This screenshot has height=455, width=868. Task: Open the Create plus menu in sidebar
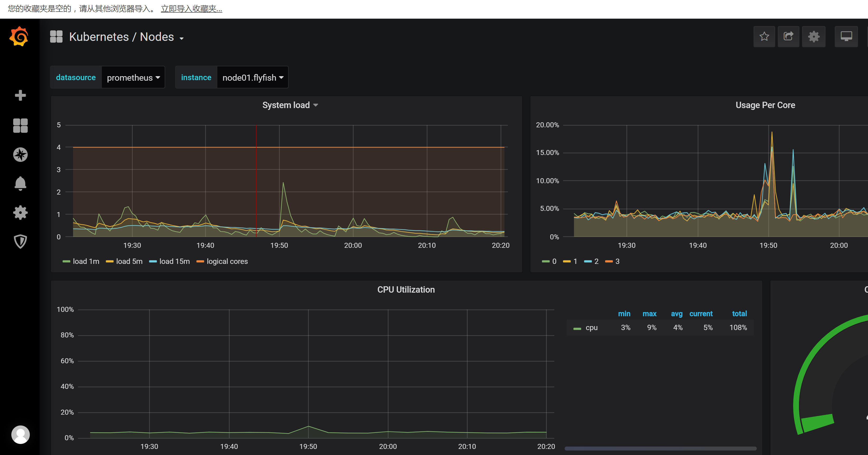pos(20,95)
